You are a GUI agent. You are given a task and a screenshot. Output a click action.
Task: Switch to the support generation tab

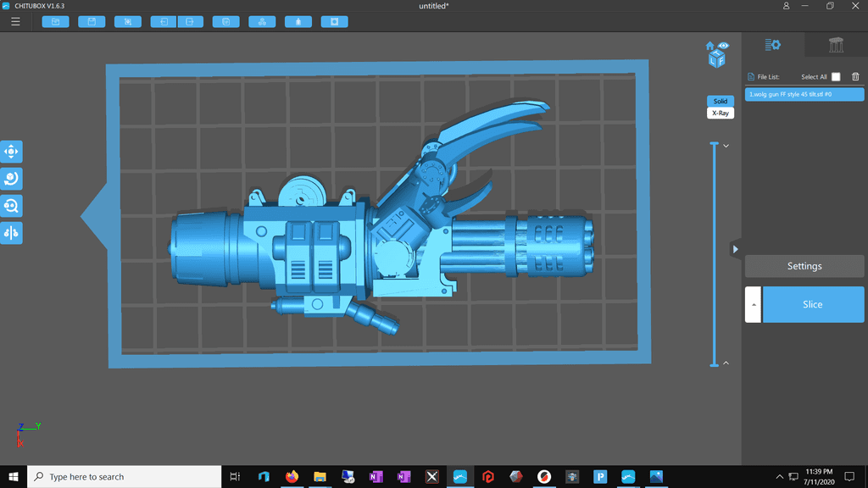click(x=836, y=44)
